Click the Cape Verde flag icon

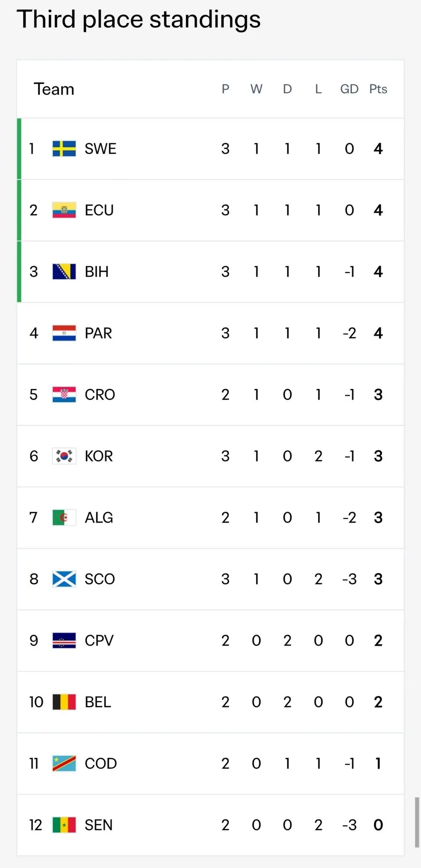(x=64, y=641)
